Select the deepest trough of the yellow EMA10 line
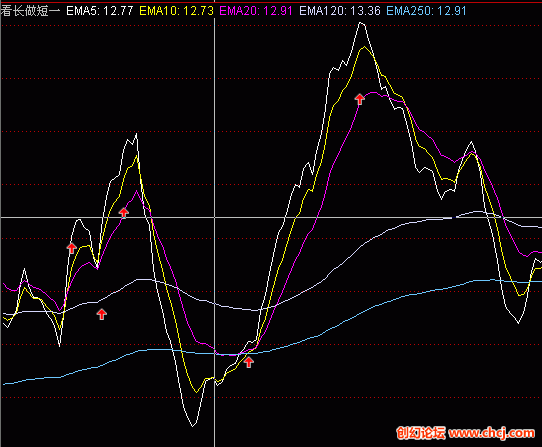This screenshot has width=542, height=447. (x=196, y=392)
